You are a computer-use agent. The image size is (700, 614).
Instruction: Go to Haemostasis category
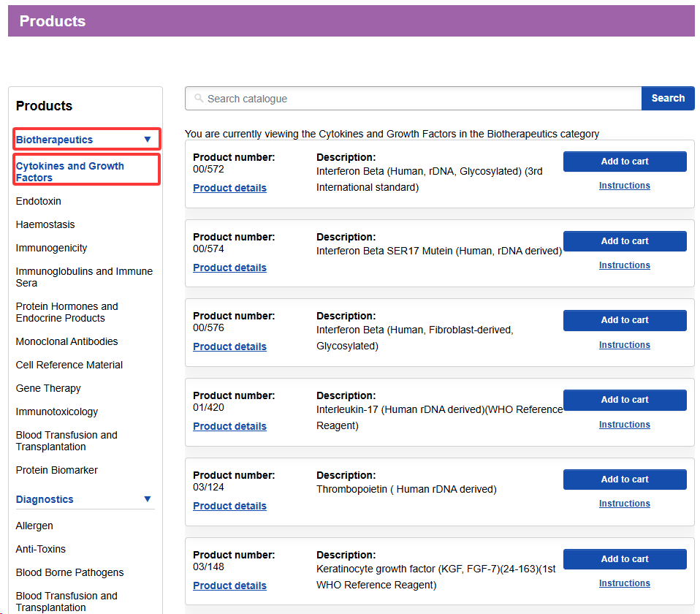pyautogui.click(x=45, y=224)
